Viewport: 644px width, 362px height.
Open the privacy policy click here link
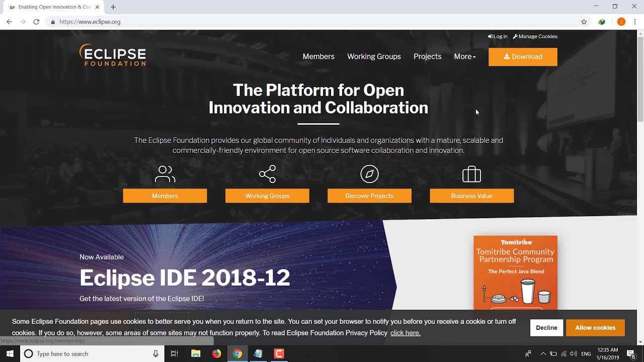(405, 333)
